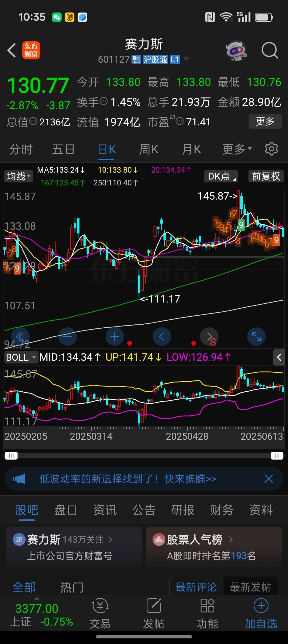Switch to 周K chart tab
Screen dimensions: 288x644
coord(149,149)
